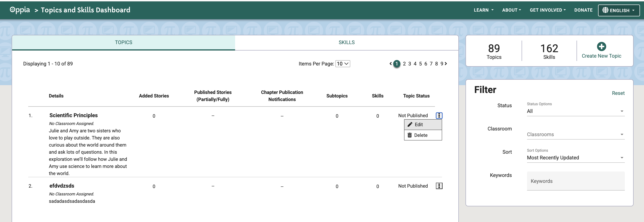Open options menu for efdvdzsds topic
This screenshot has width=644, height=222.
pyautogui.click(x=439, y=186)
